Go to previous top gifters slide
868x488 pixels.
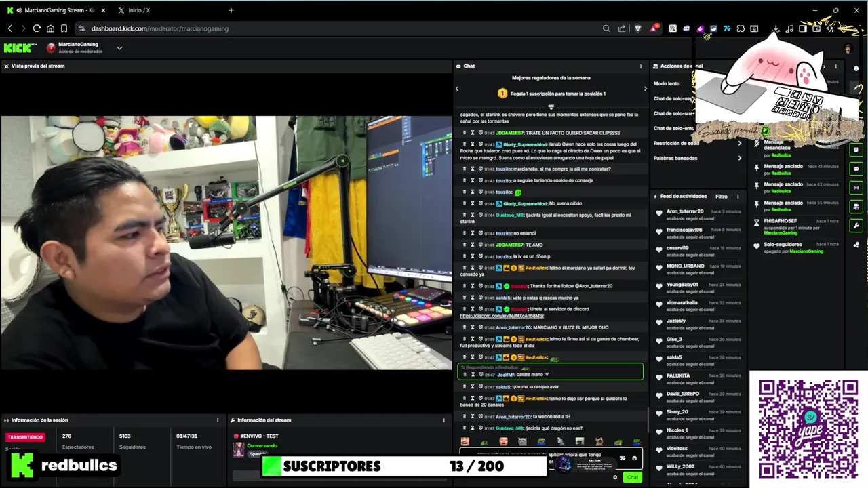[x=457, y=89]
